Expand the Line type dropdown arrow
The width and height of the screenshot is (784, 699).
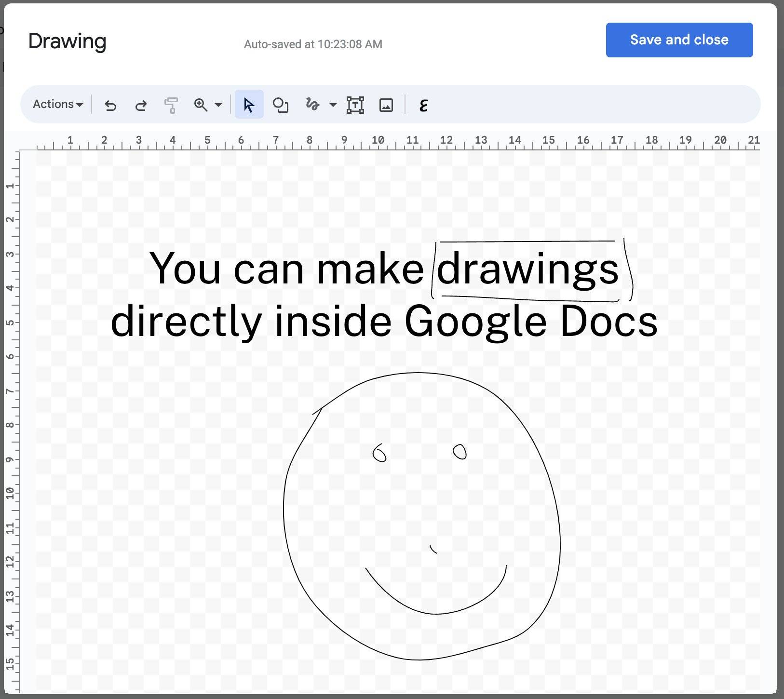tap(333, 105)
